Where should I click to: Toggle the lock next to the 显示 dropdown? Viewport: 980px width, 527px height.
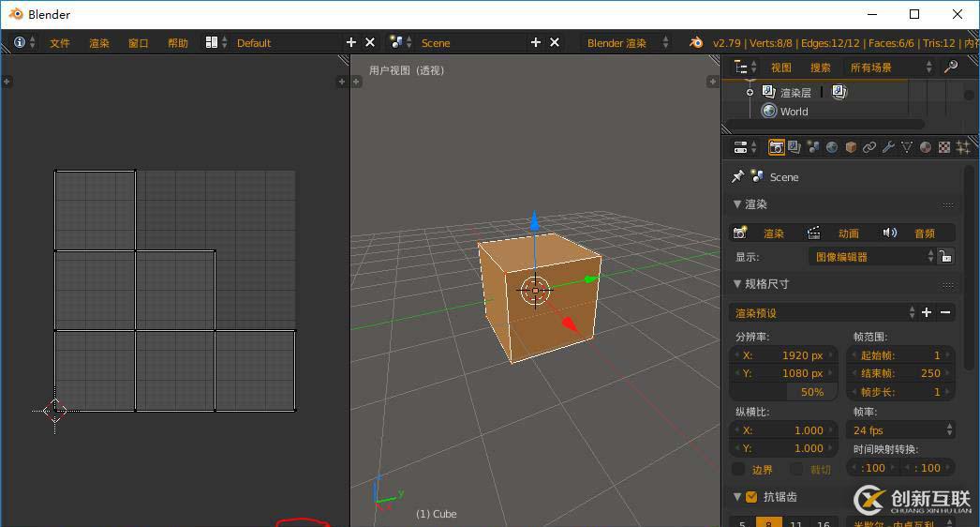point(946,256)
